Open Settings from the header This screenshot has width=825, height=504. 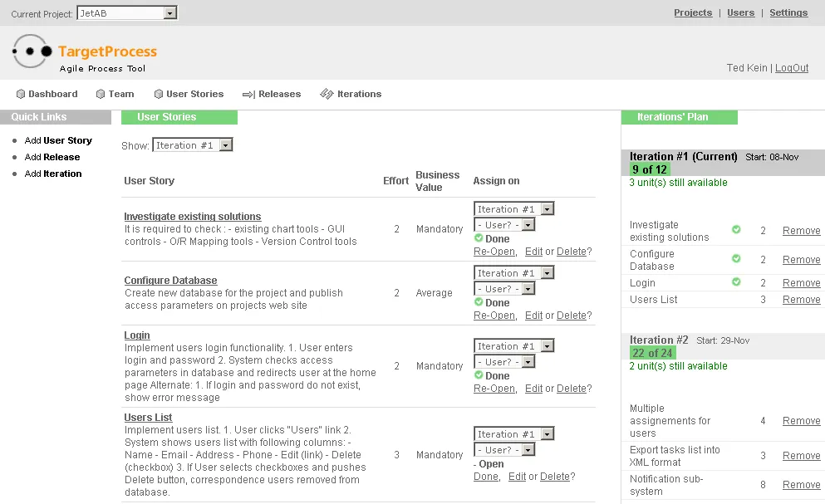(788, 12)
